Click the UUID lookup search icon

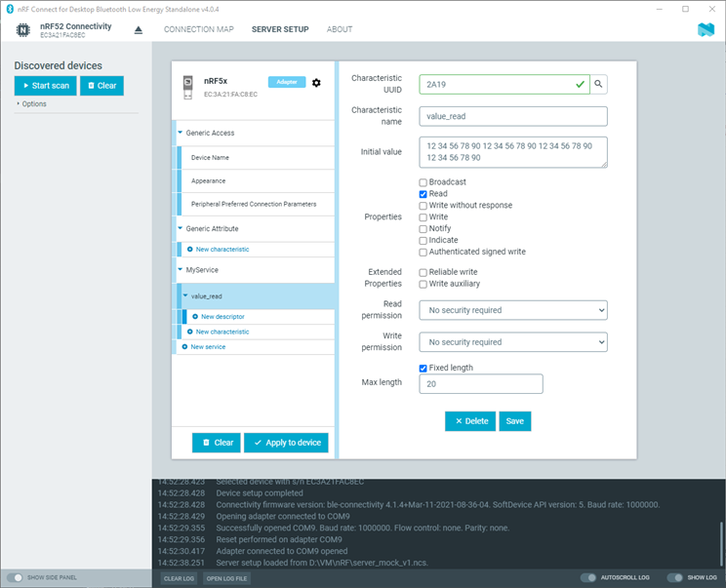(x=598, y=84)
